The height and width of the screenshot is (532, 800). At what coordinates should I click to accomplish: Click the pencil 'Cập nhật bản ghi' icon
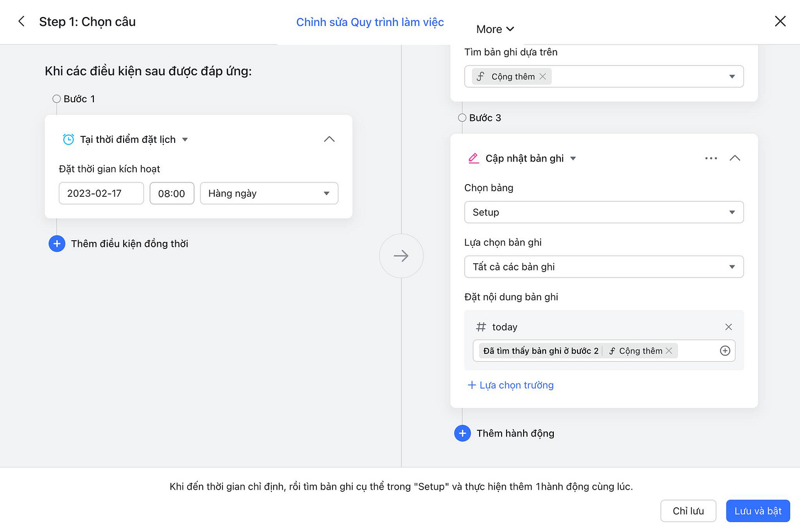pyautogui.click(x=474, y=158)
